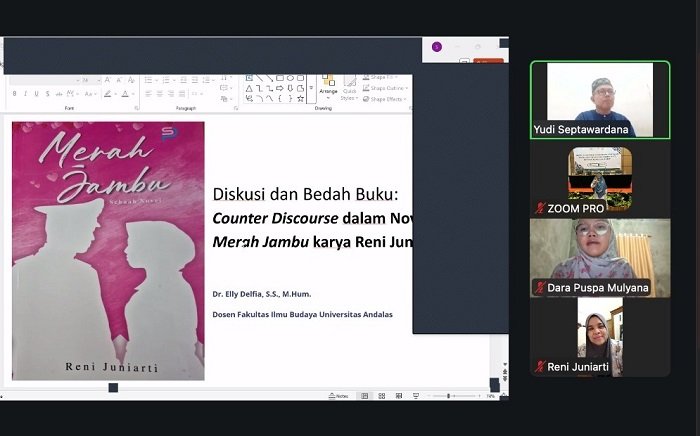Open Quick Styles gallery
The height and width of the screenshot is (436, 700).
coord(350,88)
